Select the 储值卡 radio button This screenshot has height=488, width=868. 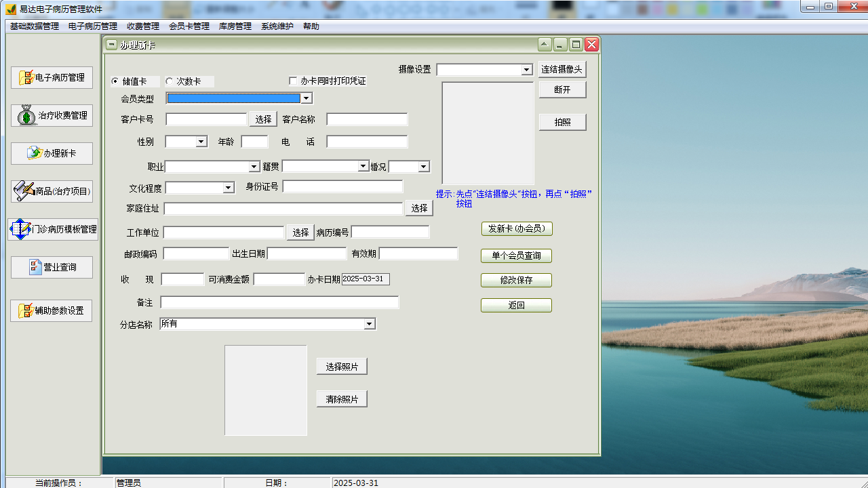[115, 81]
